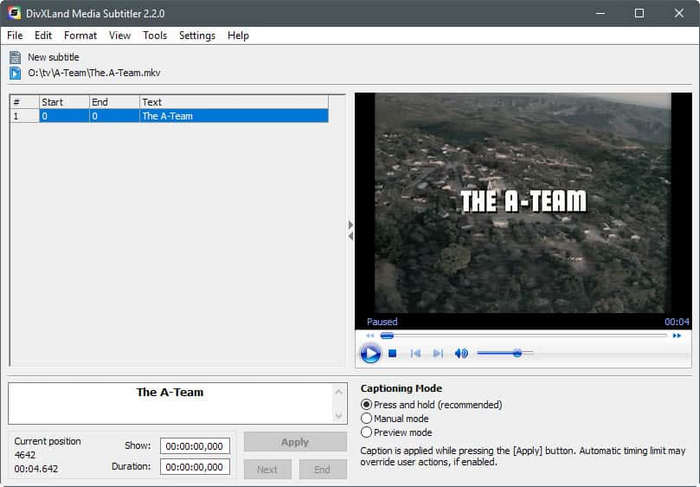Screen dimensions: 700x487
Task: Click the Apply button
Action: [x=295, y=442]
